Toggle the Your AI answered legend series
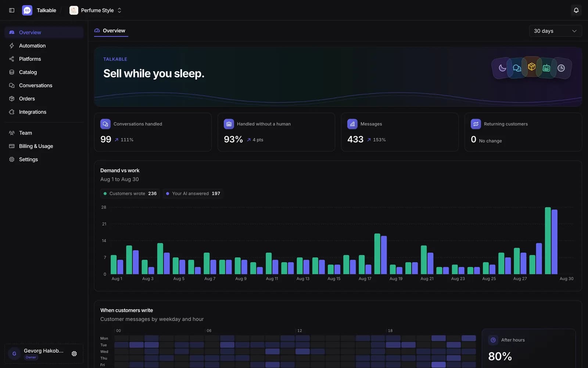Screen dimensions: 588x368 click(x=193, y=194)
